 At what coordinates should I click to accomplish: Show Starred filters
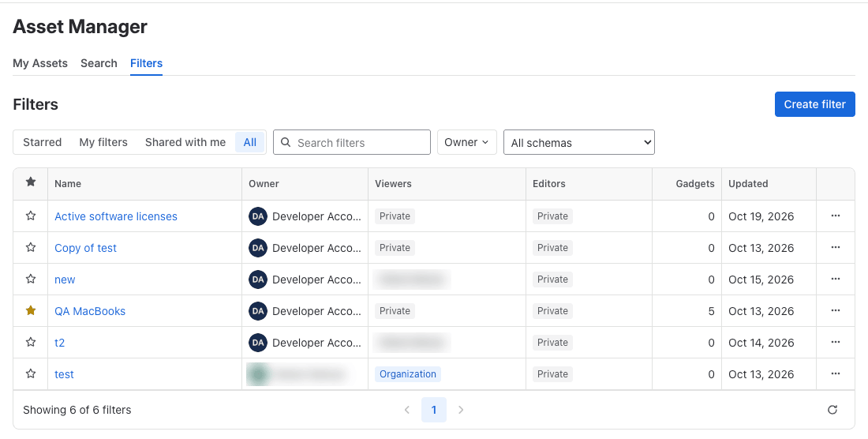[42, 142]
